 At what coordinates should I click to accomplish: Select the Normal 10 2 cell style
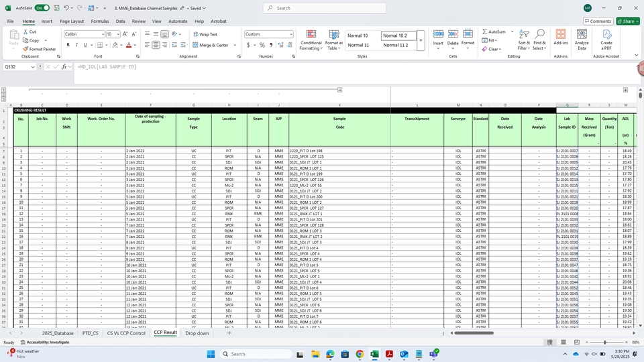click(398, 36)
